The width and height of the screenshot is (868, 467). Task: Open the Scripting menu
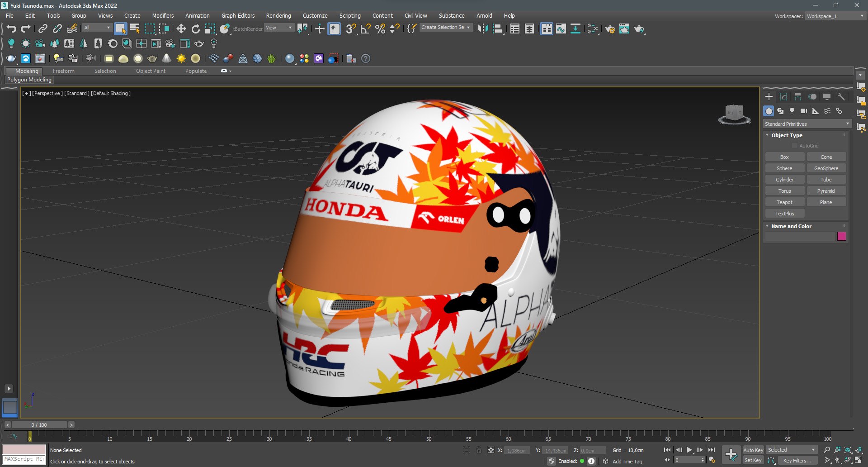tap(350, 16)
